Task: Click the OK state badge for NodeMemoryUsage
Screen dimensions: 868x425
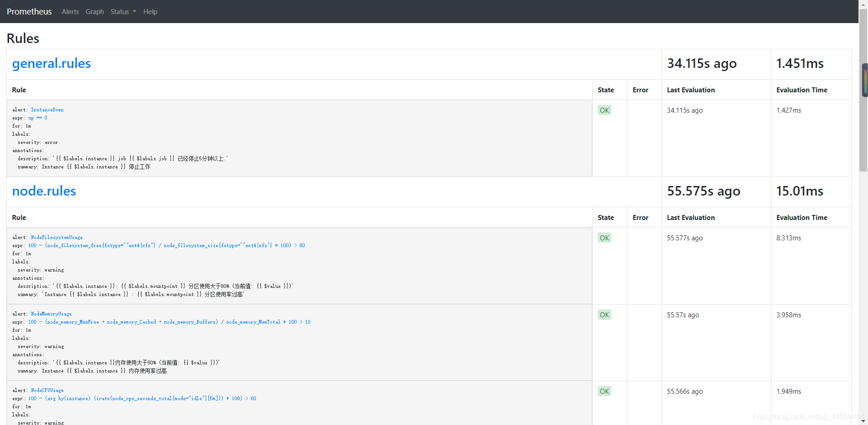Action: [x=604, y=315]
